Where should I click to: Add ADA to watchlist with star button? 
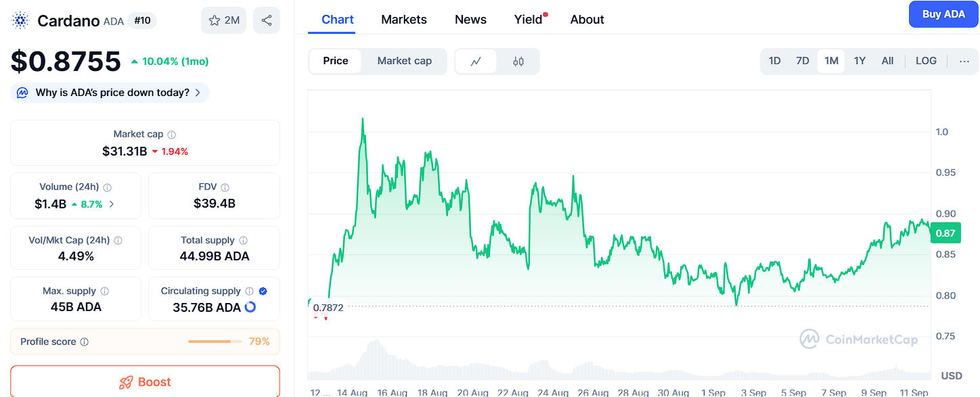point(224,20)
